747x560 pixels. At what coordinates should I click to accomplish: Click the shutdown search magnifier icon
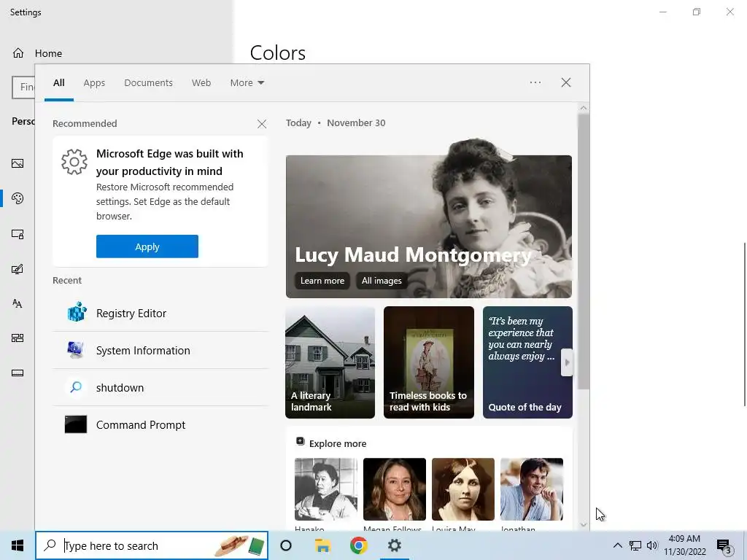pos(76,387)
